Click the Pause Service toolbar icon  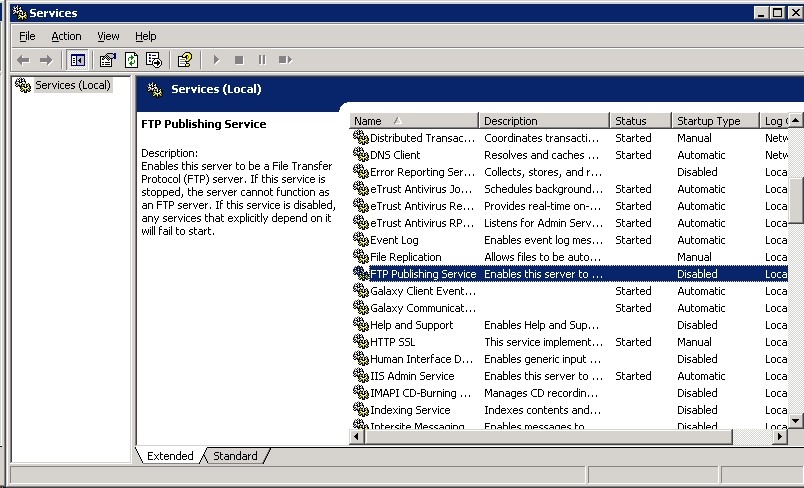262,60
